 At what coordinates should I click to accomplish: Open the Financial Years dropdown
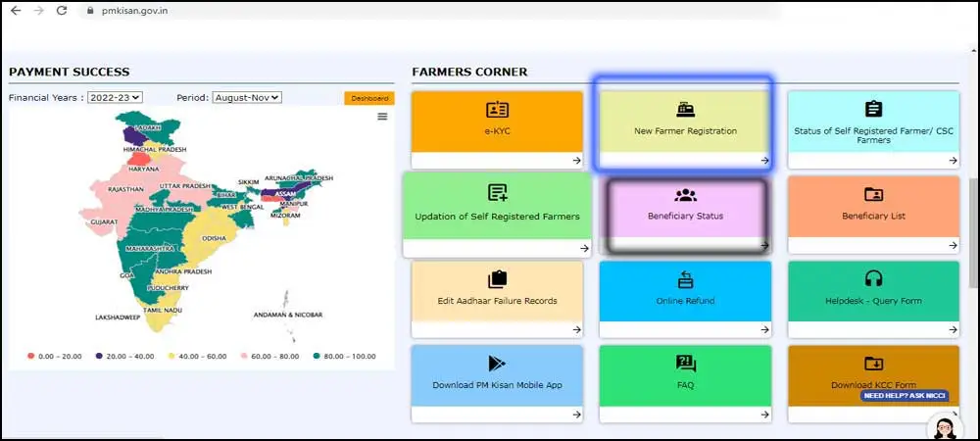116,98
